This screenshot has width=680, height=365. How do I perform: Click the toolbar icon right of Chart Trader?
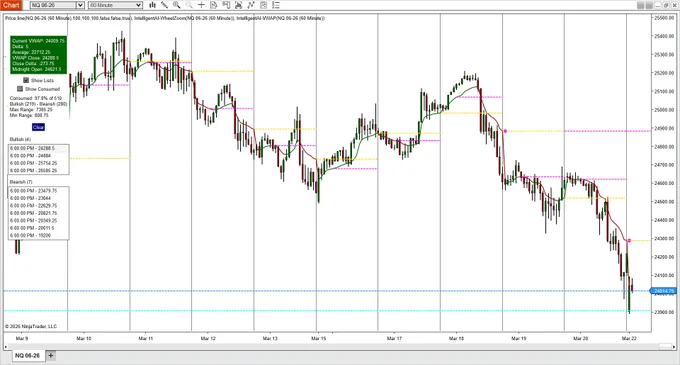pos(238,5)
